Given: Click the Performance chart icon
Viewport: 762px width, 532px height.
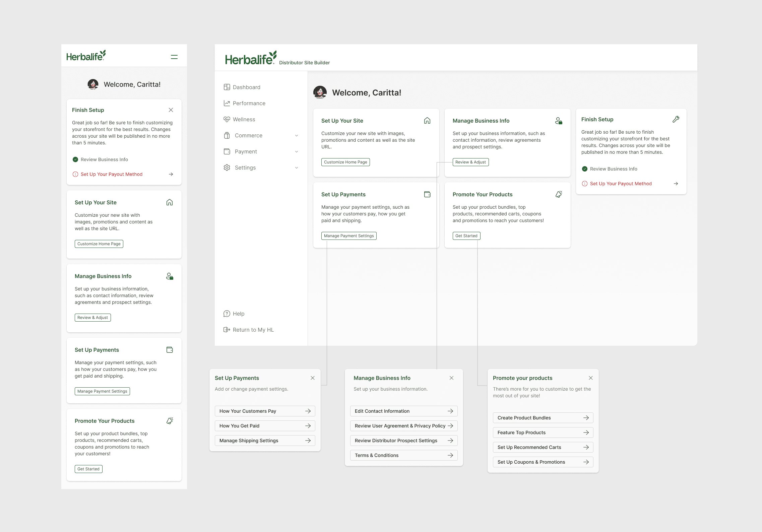Looking at the screenshot, I should point(227,103).
